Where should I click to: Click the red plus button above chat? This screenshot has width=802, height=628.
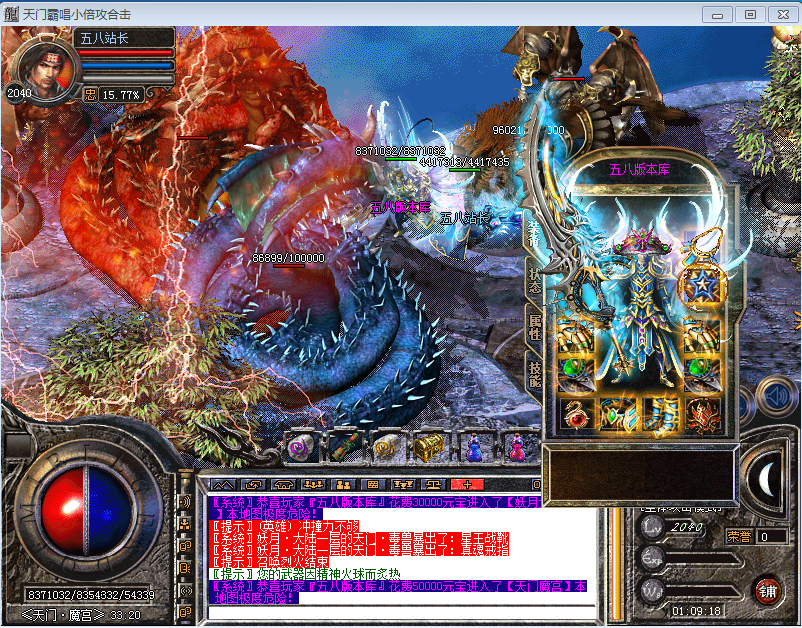tap(466, 484)
